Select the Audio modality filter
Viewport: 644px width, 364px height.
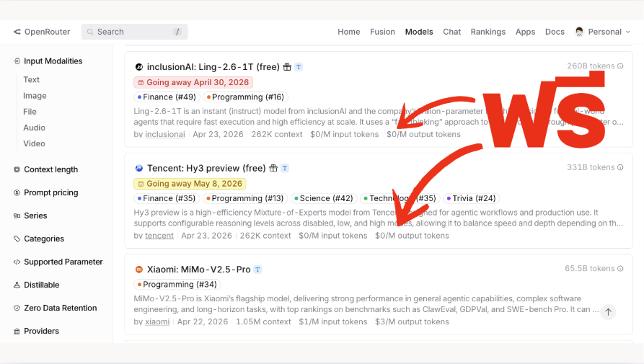(x=34, y=128)
